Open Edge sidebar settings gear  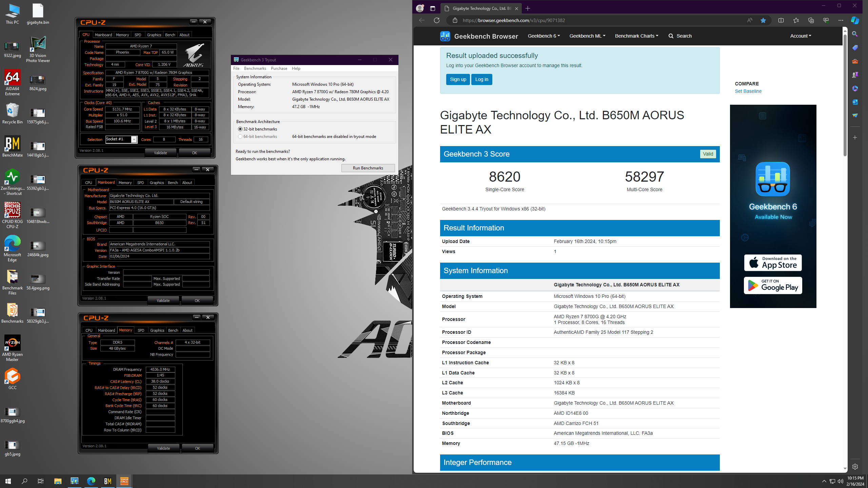(855, 467)
